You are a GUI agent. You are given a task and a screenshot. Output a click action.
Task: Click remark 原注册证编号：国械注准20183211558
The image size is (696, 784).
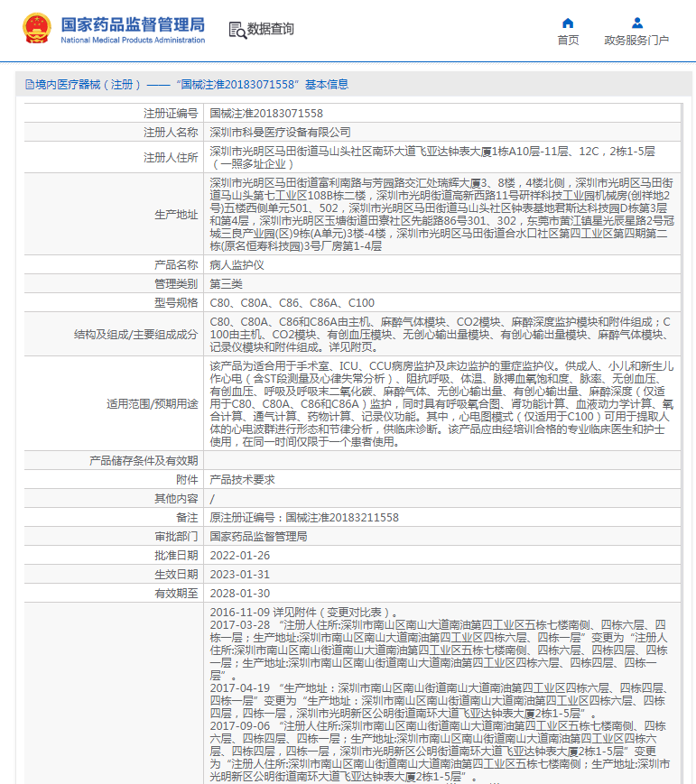[x=304, y=518]
